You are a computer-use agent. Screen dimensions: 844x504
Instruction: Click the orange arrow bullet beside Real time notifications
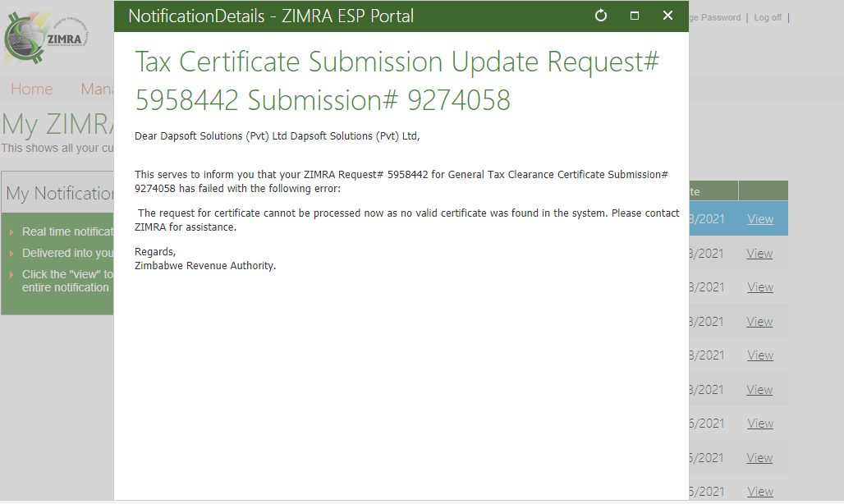click(x=11, y=232)
